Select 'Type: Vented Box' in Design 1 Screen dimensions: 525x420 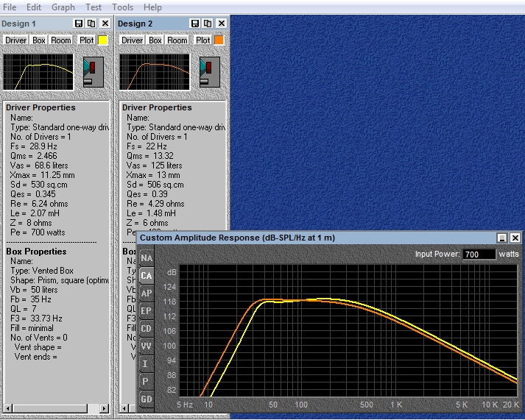[42, 271]
